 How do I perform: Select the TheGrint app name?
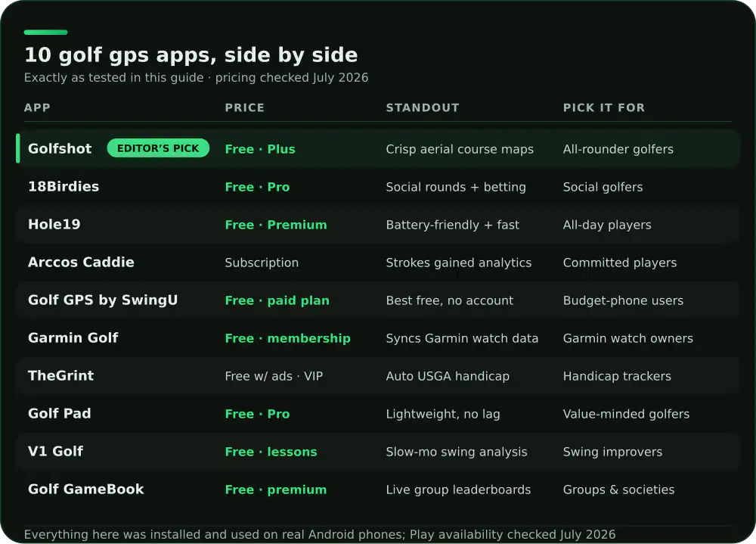point(60,375)
